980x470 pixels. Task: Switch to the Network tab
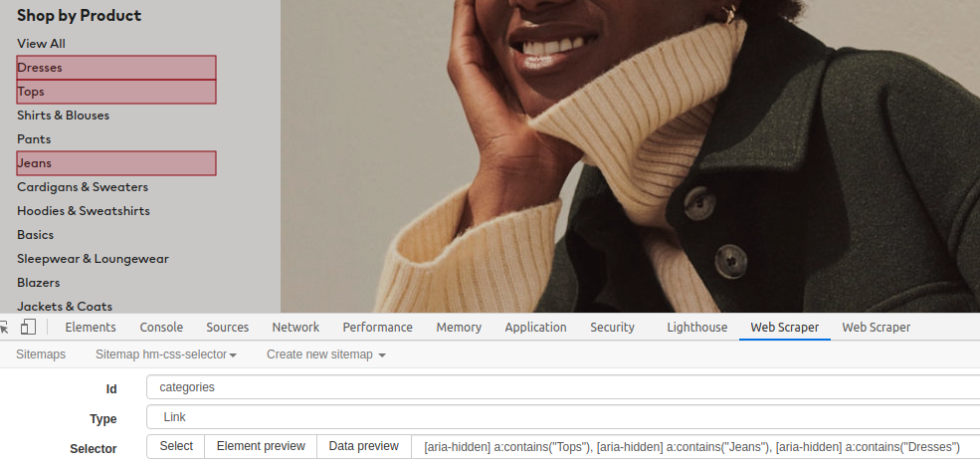tap(295, 328)
